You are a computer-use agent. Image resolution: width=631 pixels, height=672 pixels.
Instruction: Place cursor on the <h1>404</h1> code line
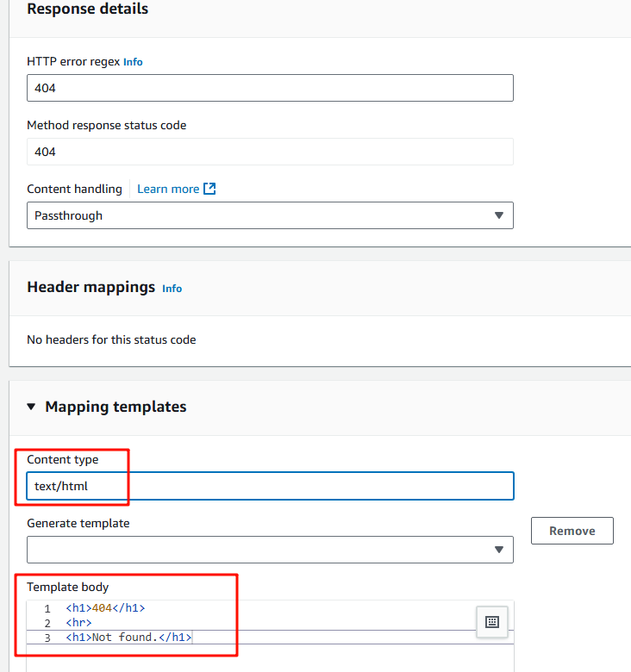coord(105,608)
